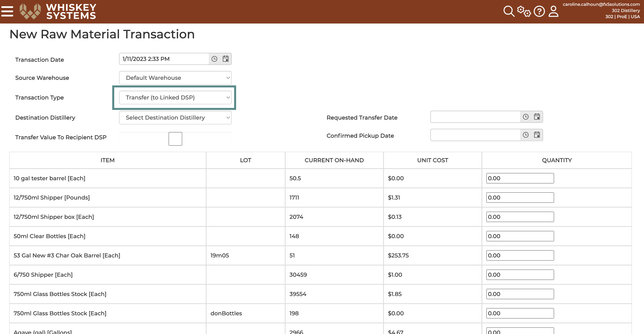Screen dimensions: 644x334
Task: Focus quantity field for 10 gal tester barrel
Action: [x=520, y=178]
